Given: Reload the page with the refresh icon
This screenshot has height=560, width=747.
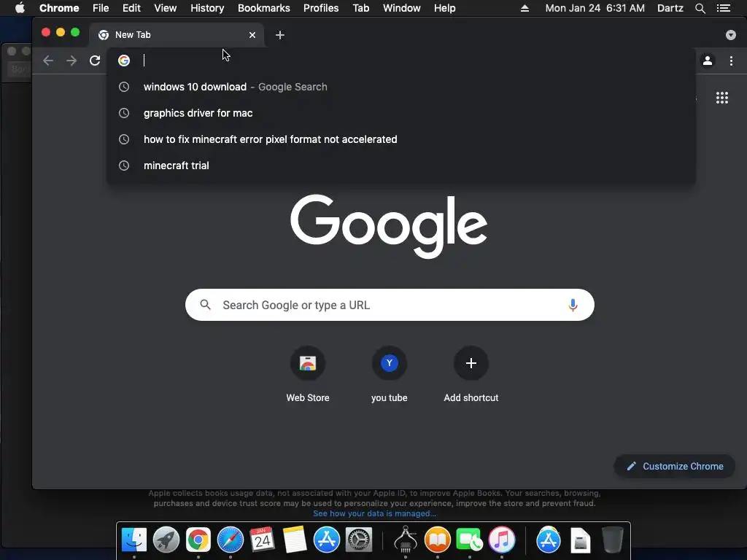Looking at the screenshot, I should pos(95,61).
